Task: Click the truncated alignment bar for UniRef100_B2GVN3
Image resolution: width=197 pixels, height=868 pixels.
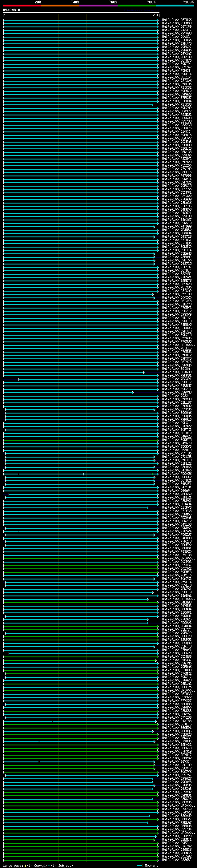Action: (x=68, y=393)
